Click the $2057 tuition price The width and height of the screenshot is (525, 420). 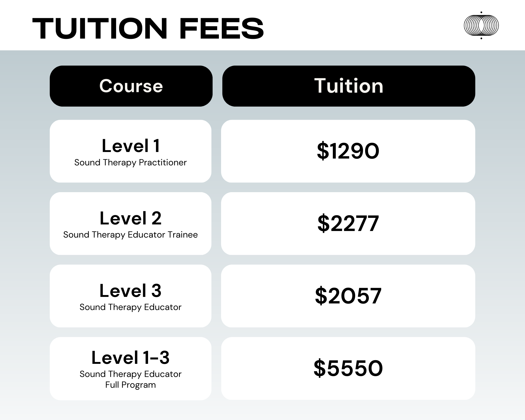click(348, 296)
